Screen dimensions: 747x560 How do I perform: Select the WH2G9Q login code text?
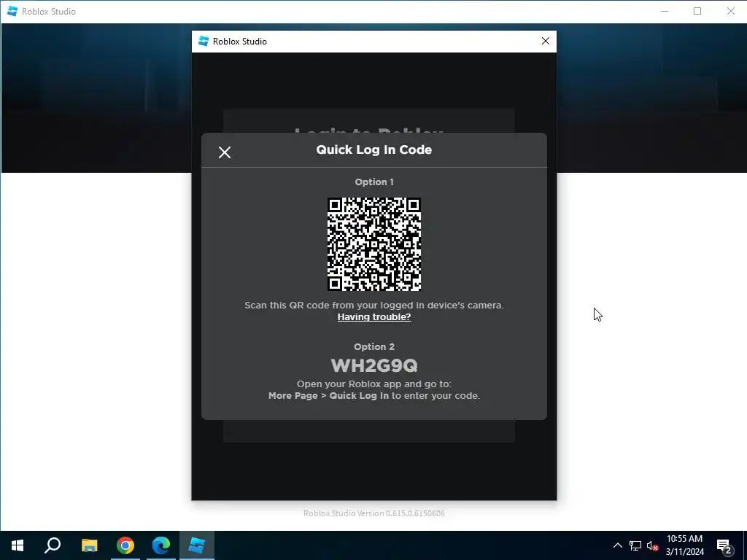point(374,366)
